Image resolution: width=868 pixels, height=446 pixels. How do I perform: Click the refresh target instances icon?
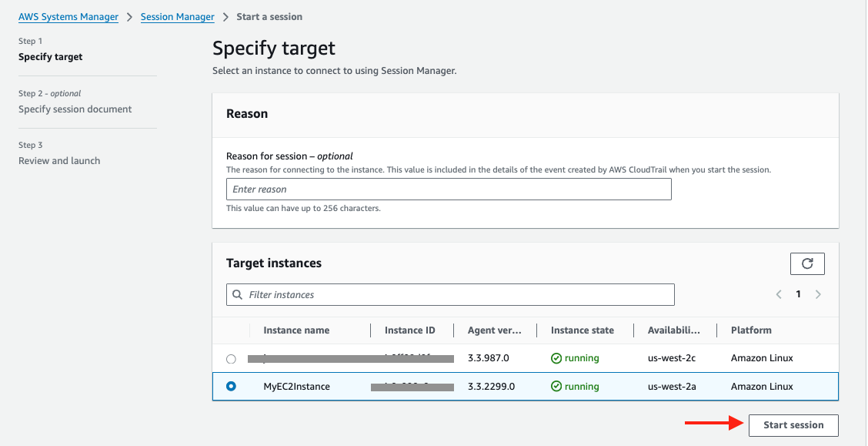pyautogui.click(x=807, y=263)
